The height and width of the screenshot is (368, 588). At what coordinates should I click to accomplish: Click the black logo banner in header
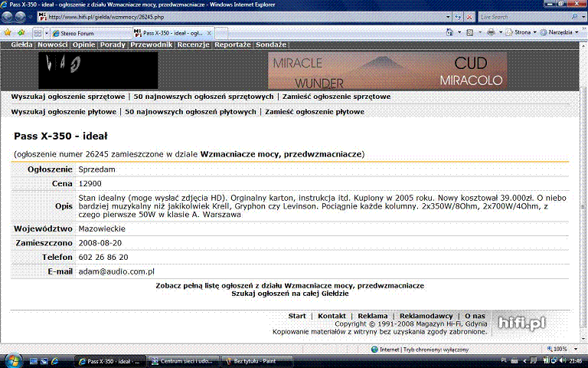[98, 71]
